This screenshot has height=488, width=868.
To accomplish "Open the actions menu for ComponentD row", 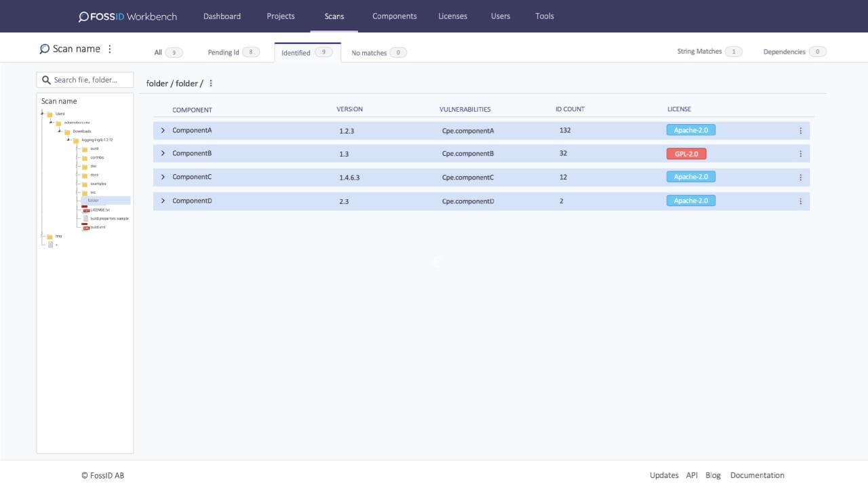I will pyautogui.click(x=800, y=201).
